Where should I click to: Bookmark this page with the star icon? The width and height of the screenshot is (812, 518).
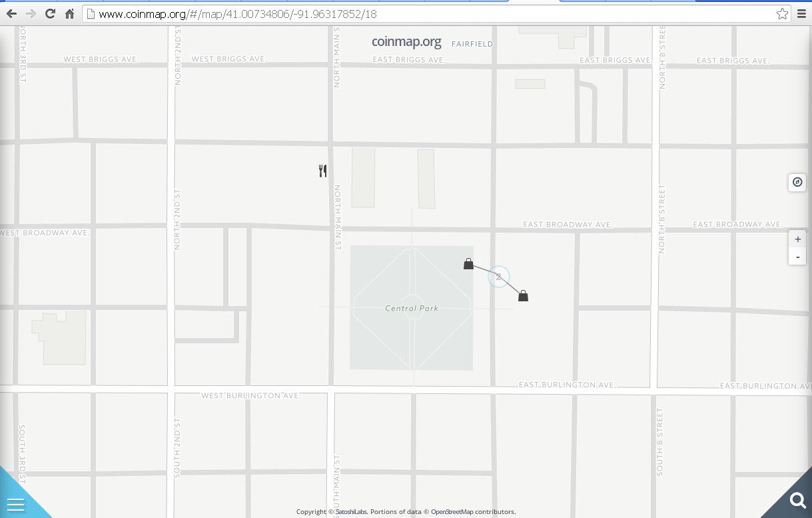click(x=782, y=14)
